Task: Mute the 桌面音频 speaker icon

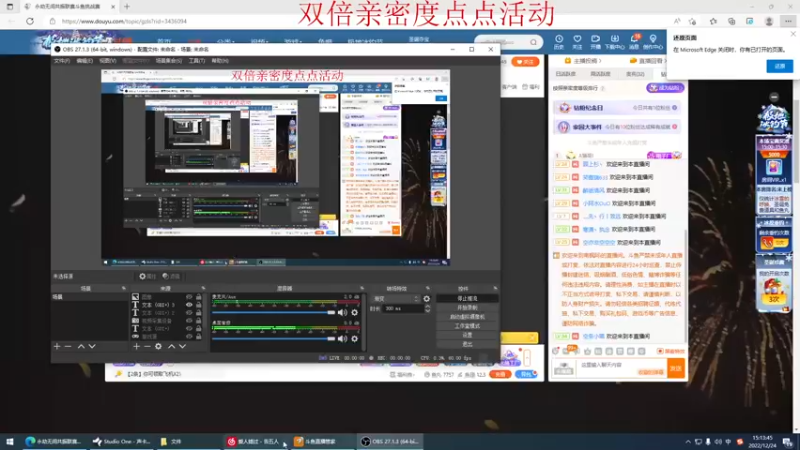Action: [x=342, y=339]
